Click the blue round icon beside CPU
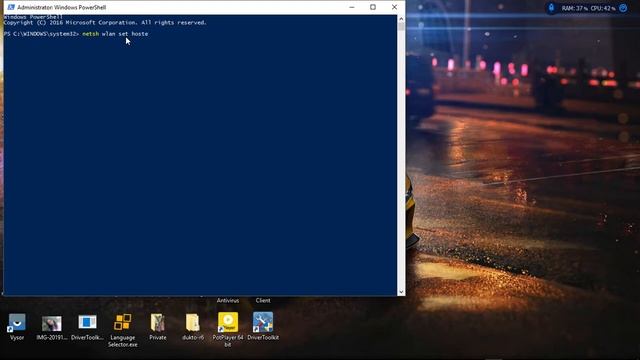 (623, 8)
